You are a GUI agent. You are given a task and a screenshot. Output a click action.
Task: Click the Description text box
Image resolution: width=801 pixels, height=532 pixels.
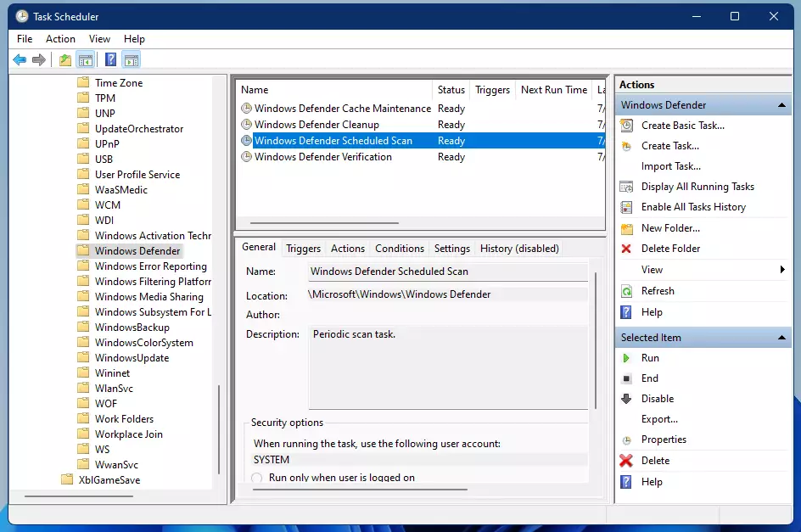point(448,367)
